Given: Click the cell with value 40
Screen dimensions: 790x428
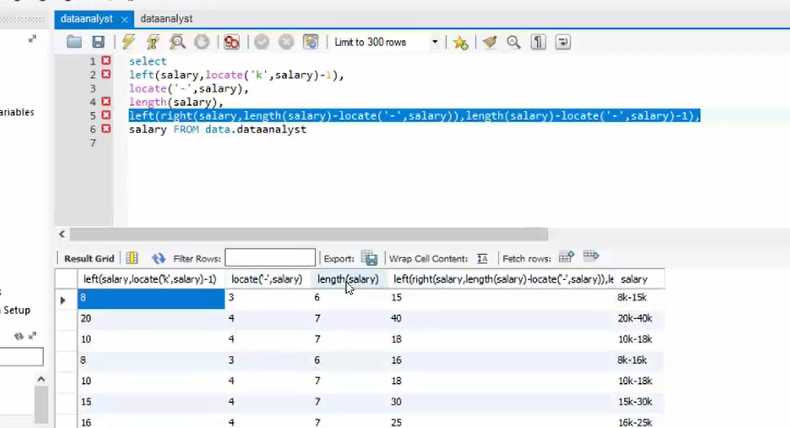Looking at the screenshot, I should (397, 319).
